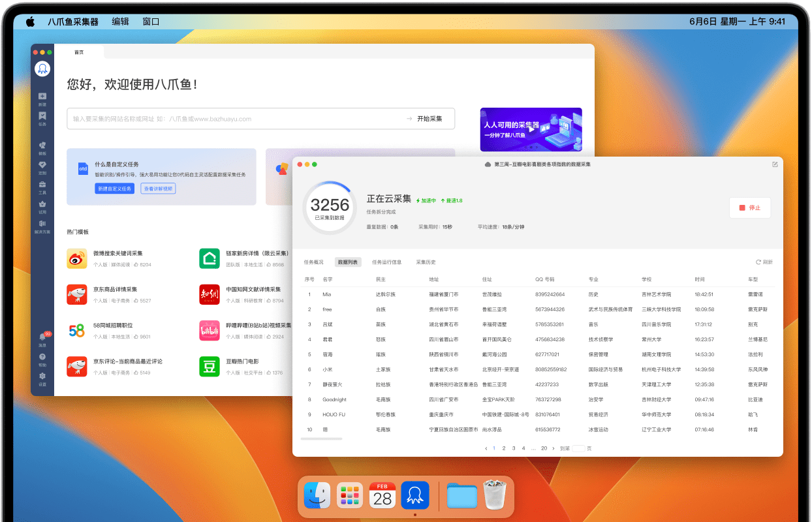Open Launchpad from the Dock
812x522 pixels.
tap(350, 496)
